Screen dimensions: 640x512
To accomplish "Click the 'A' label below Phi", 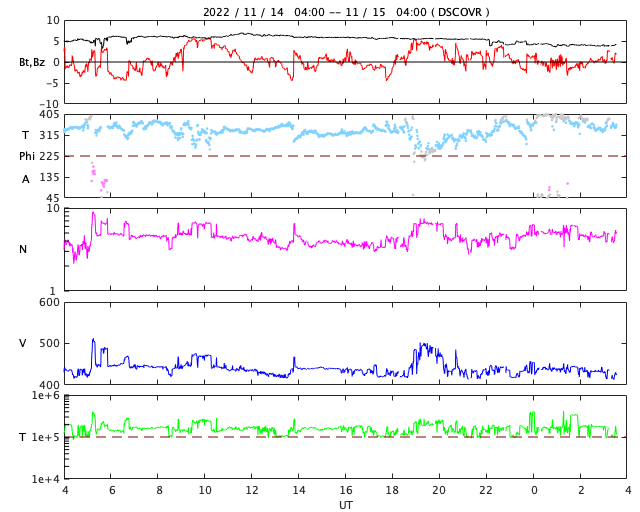I will pos(26,179).
